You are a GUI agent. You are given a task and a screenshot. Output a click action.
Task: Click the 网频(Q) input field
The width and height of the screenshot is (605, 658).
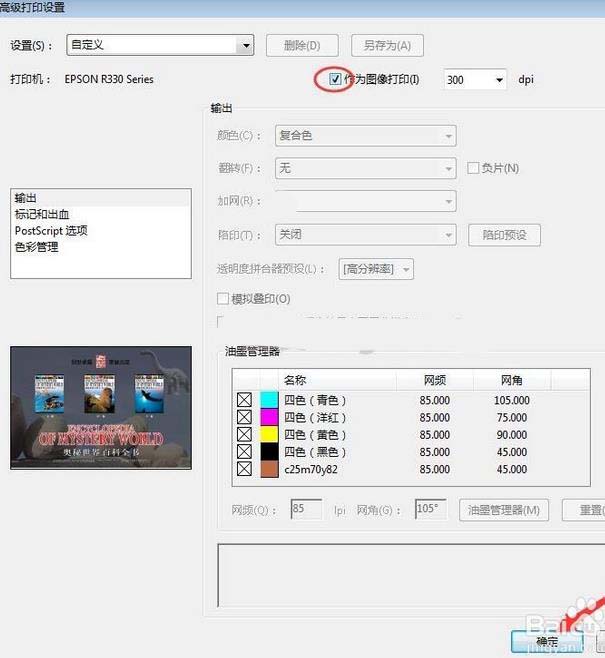306,509
